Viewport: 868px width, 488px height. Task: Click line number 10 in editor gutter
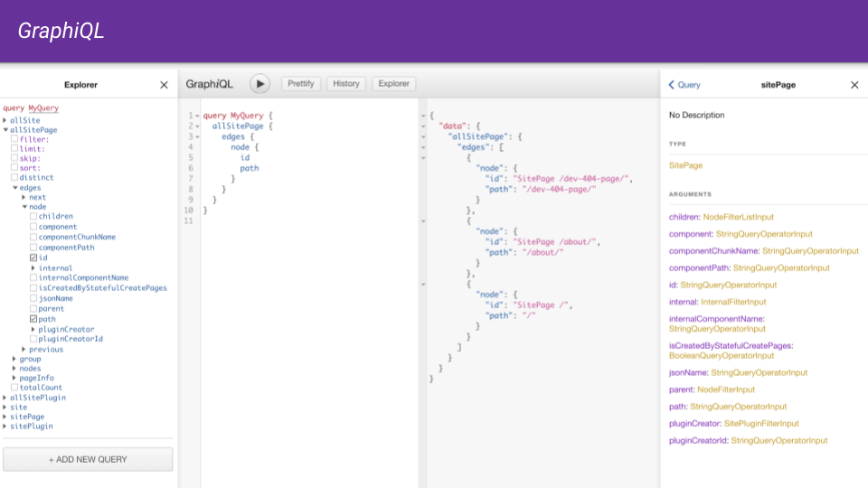pos(189,211)
